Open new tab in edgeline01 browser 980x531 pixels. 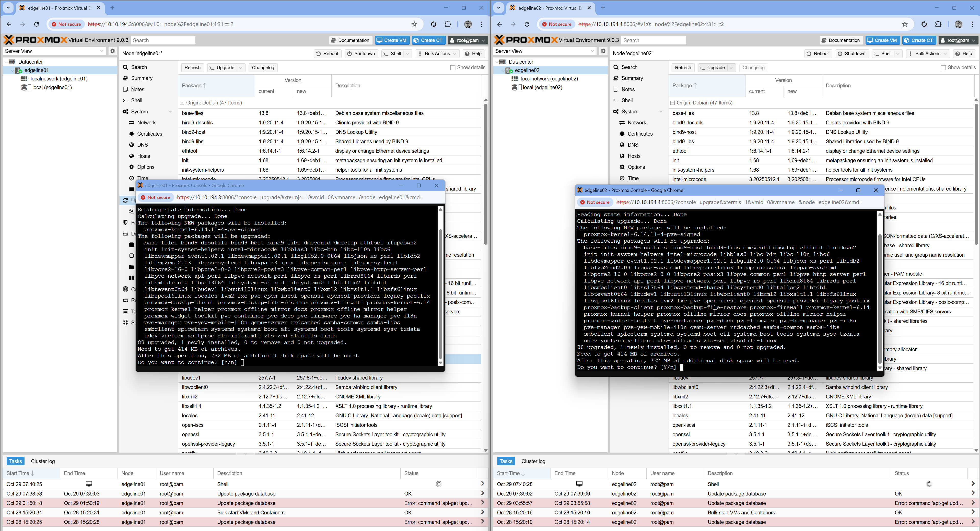pos(112,8)
